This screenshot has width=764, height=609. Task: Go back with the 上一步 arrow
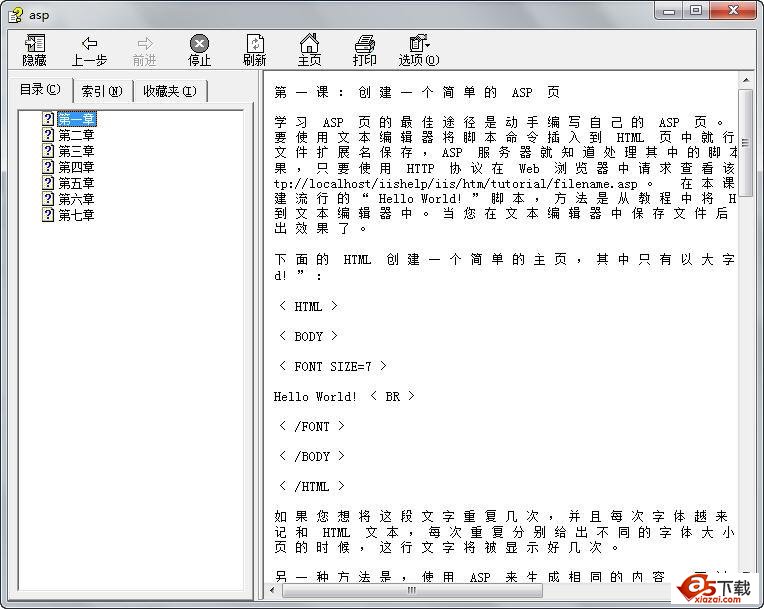coord(89,50)
